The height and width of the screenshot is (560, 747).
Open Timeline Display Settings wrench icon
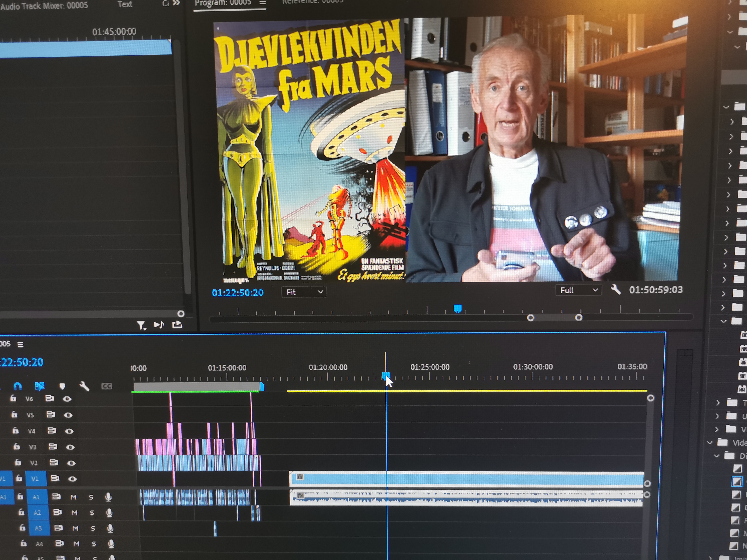click(x=84, y=386)
